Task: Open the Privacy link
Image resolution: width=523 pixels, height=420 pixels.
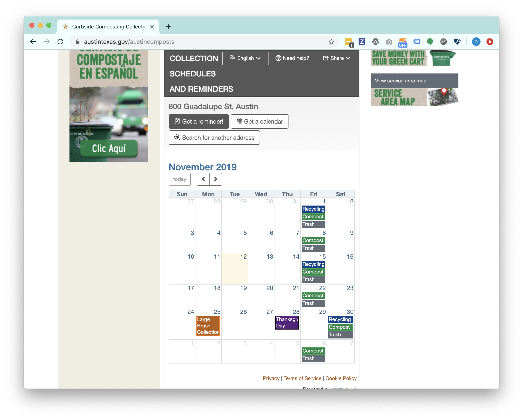Action: click(271, 378)
